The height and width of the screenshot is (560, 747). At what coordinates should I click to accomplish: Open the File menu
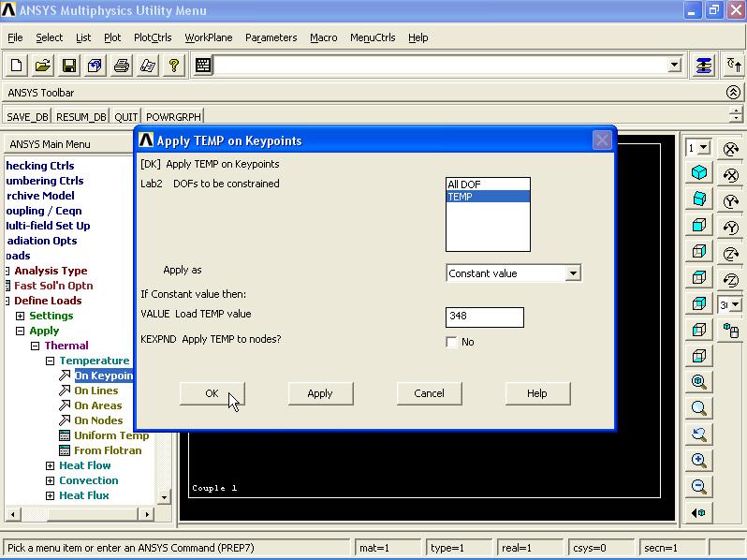tap(15, 37)
